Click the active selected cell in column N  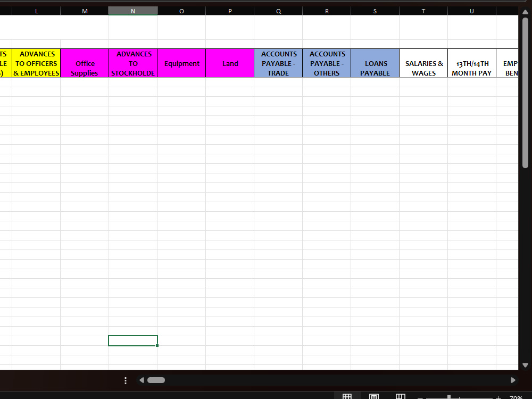(x=133, y=340)
